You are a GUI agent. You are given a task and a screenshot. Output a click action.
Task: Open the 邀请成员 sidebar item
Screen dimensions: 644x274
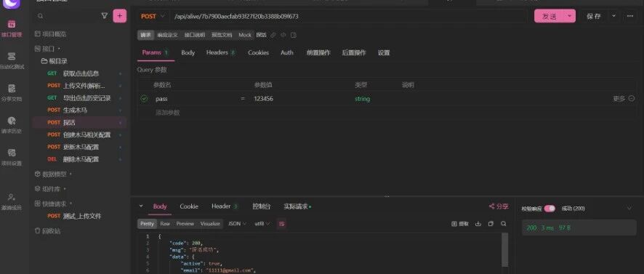tap(12, 201)
